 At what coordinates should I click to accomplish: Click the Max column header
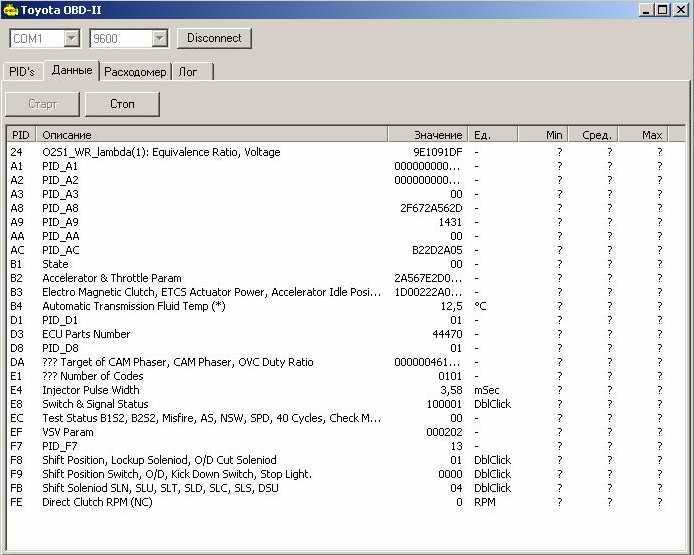[x=651, y=135]
